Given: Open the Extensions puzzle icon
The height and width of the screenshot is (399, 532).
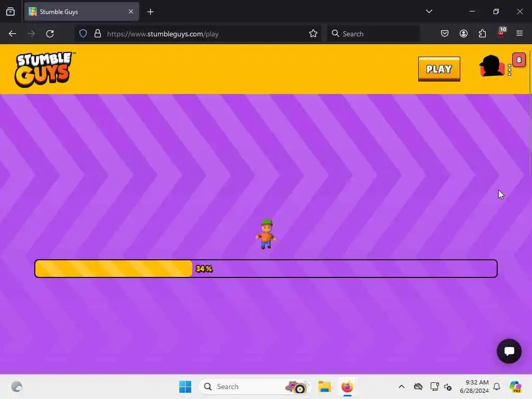Looking at the screenshot, I should 482,34.
